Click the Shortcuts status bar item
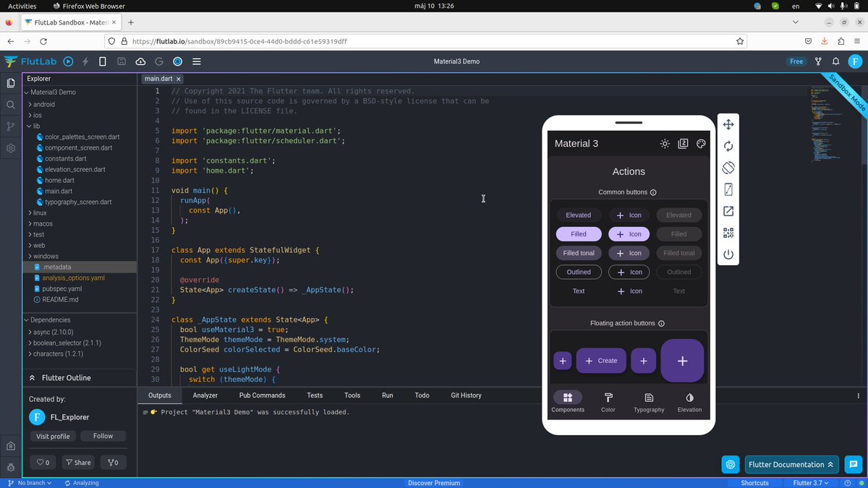Image resolution: width=868 pixels, height=488 pixels. click(754, 483)
